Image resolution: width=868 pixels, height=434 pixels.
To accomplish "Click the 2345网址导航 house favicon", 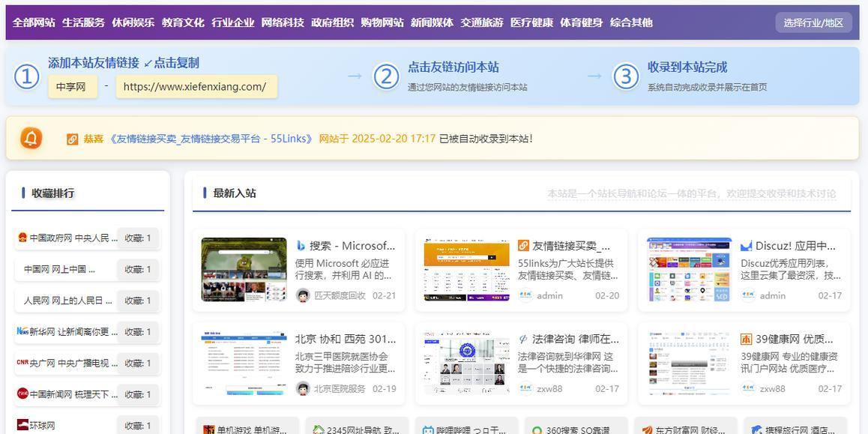I will point(319,430).
